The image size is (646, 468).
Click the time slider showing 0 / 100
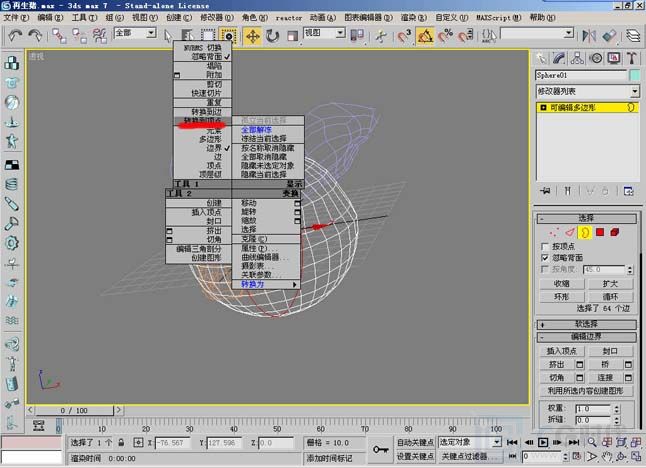click(74, 411)
